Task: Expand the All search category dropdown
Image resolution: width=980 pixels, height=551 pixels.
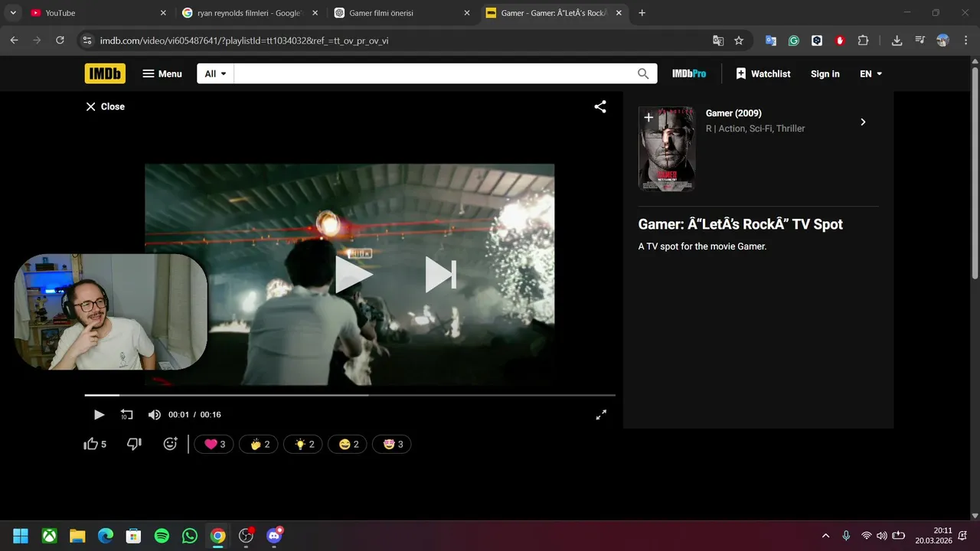Action: pos(215,73)
